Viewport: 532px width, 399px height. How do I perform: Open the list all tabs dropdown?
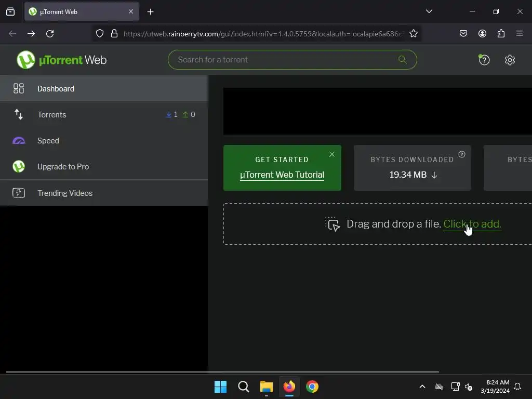click(429, 11)
